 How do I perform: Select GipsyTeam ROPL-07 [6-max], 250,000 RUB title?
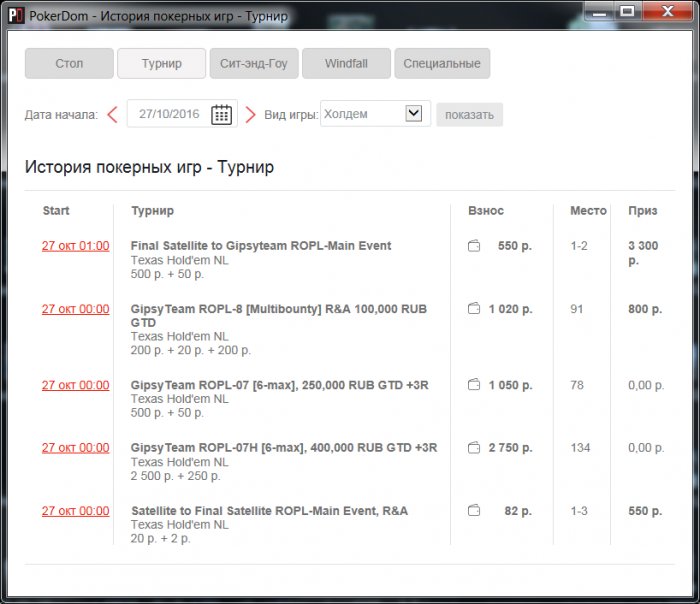[x=279, y=385]
